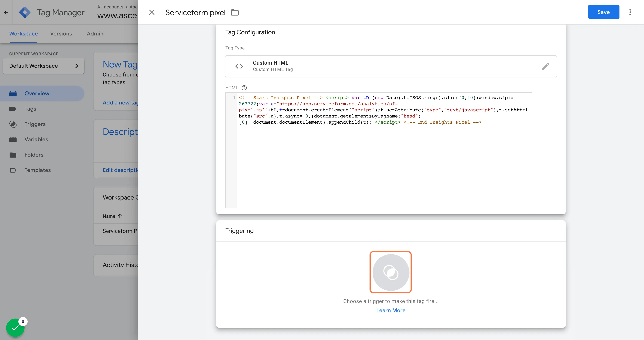Viewport: 644px width, 340px height.
Task: Click the Custom HTML tag type box
Action: click(x=391, y=66)
